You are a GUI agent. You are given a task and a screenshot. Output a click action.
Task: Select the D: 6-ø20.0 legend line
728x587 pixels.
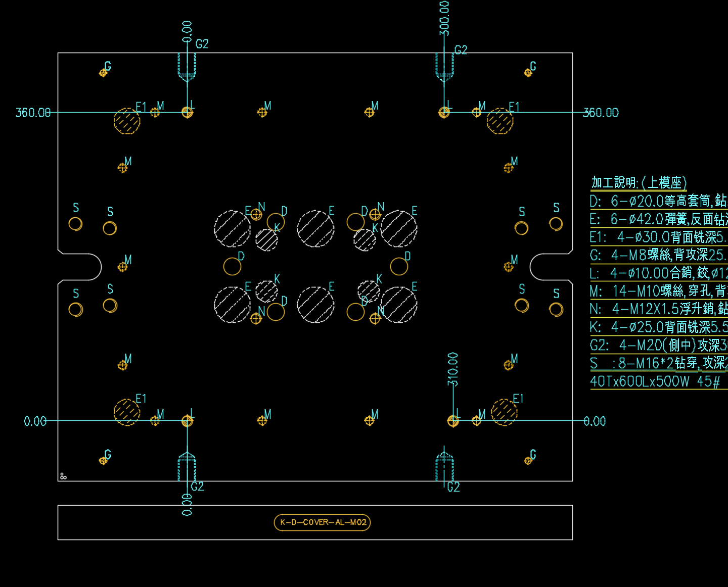(659, 201)
